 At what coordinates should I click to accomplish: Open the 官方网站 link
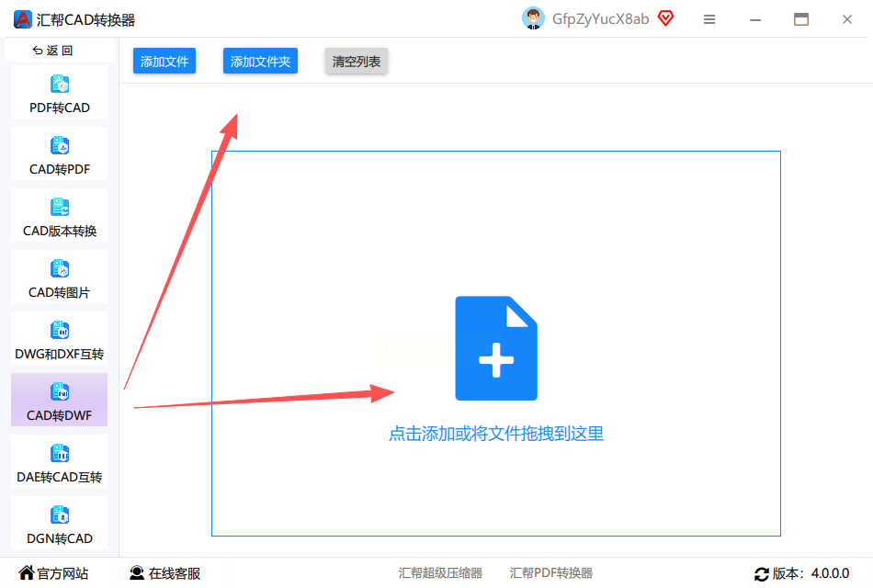[x=53, y=573]
